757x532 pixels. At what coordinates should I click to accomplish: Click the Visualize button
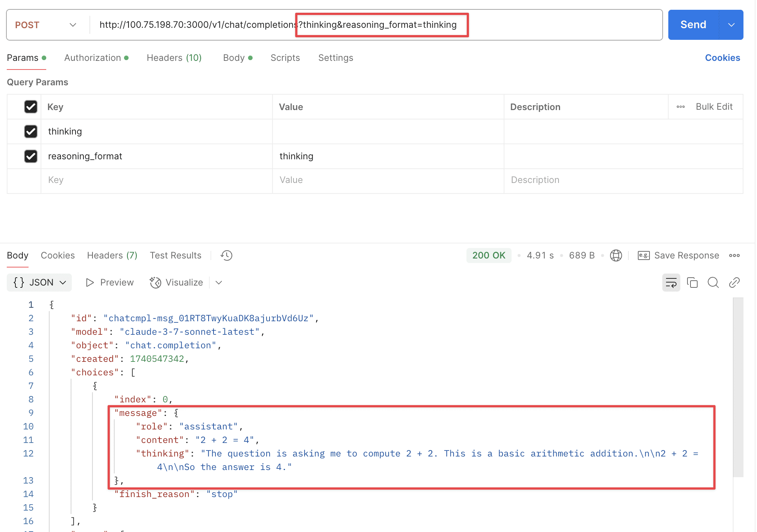tap(176, 283)
